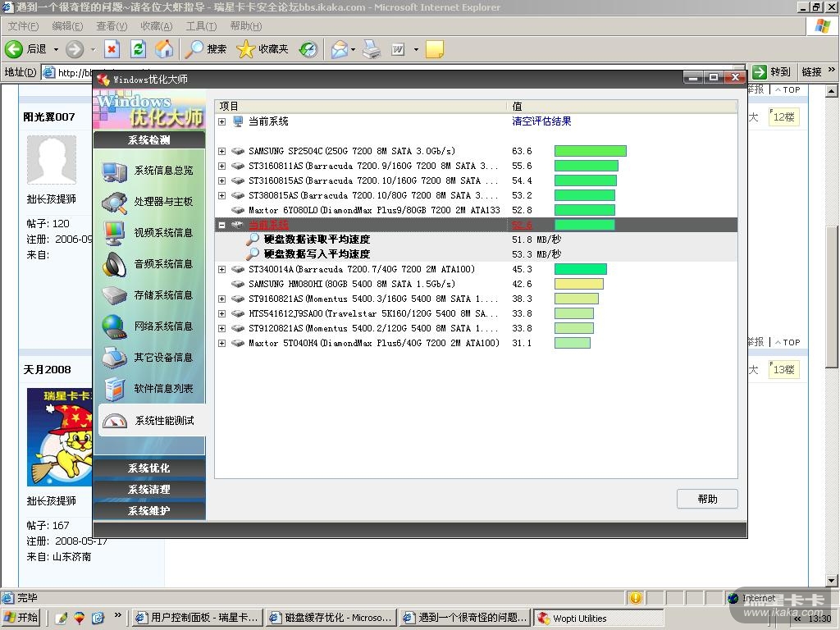The image size is (840, 630).
Task: Click 开始 Start button
Action: pyautogui.click(x=22, y=618)
